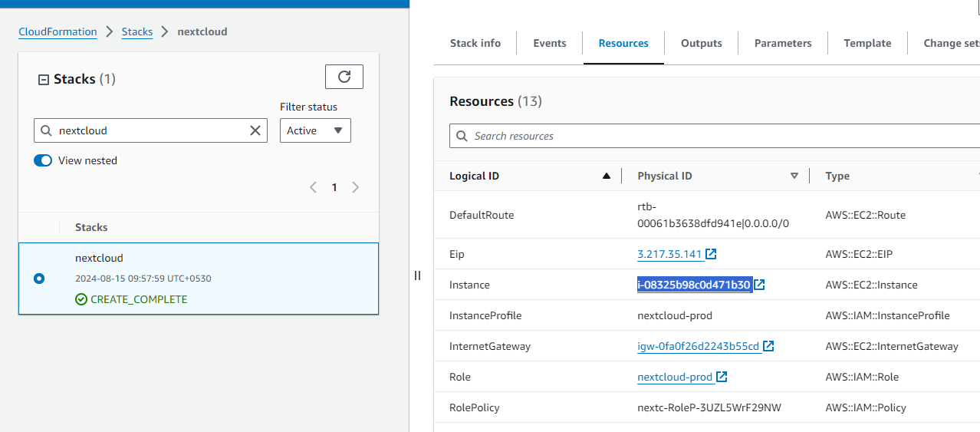This screenshot has height=432, width=980.
Task: Toggle the View nested switch
Action: point(43,160)
